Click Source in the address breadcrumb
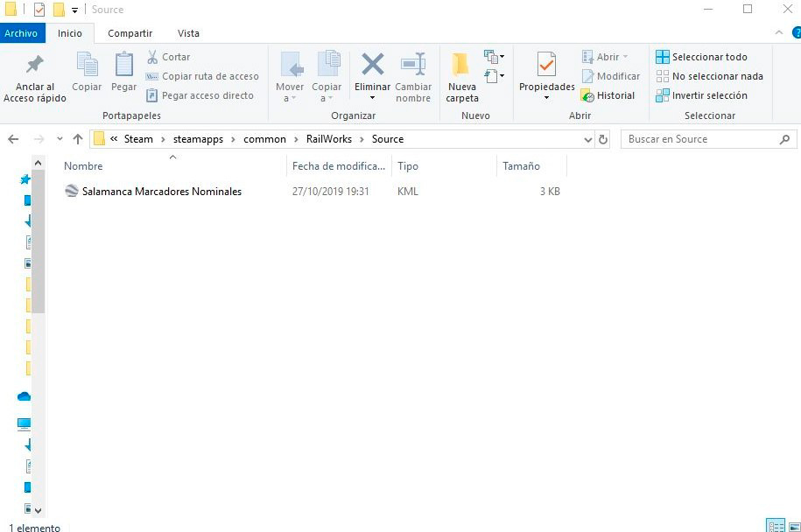 point(388,139)
